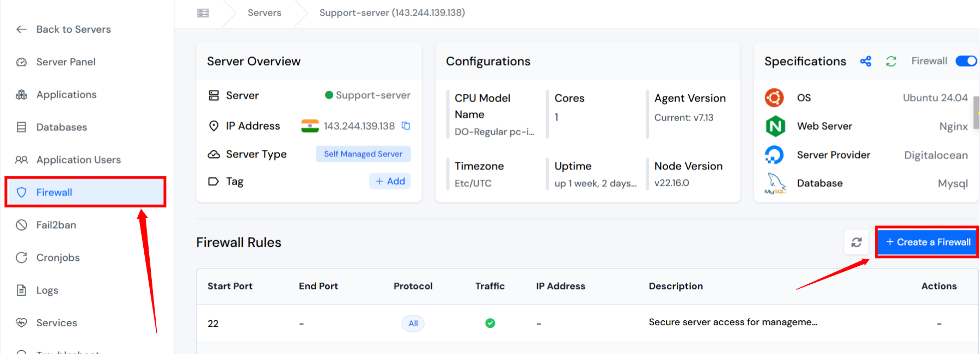
Task: Click the DigitalOcean provider logo
Action: tap(774, 155)
